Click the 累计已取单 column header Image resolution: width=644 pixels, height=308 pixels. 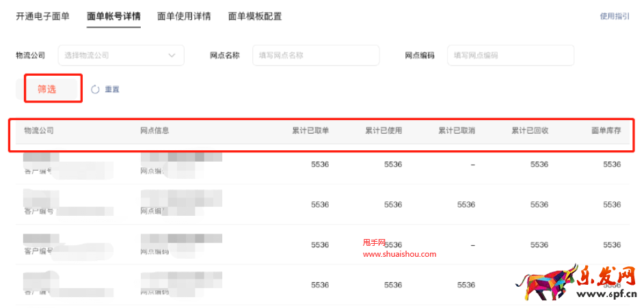coord(310,130)
